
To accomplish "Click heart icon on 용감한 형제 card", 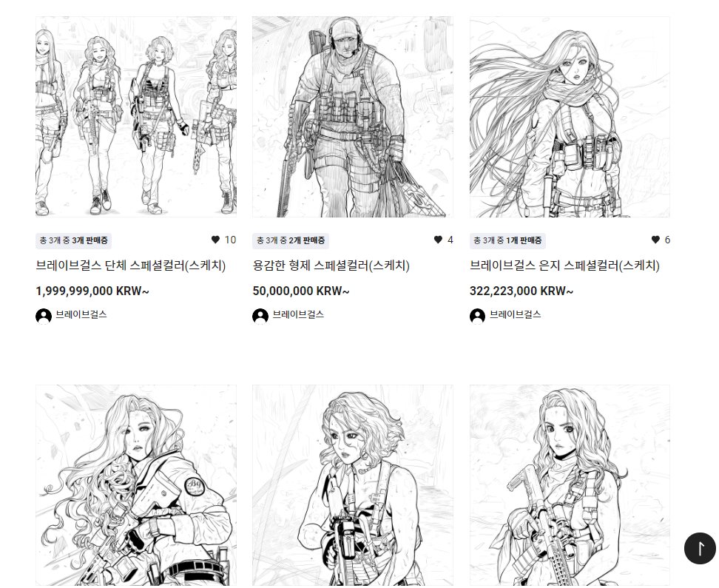I will coord(438,240).
